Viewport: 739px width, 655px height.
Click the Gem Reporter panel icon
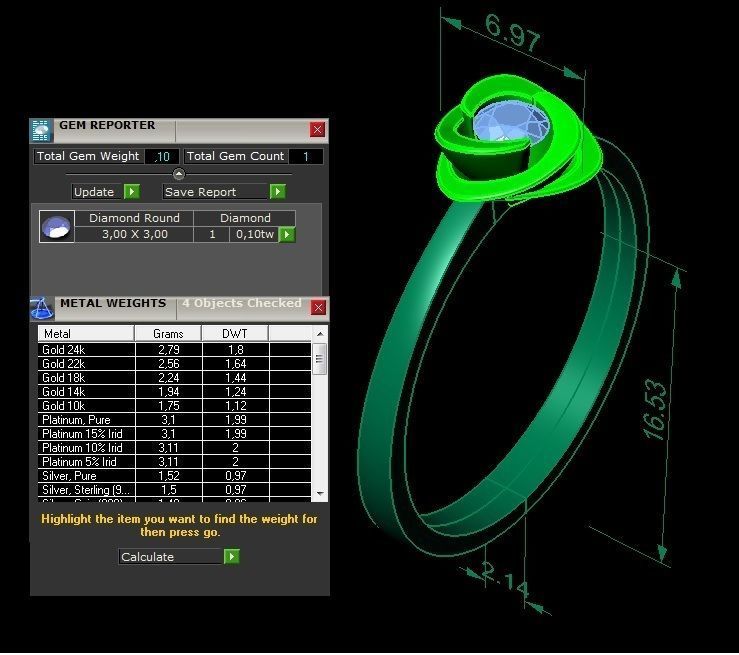pyautogui.click(x=41, y=131)
